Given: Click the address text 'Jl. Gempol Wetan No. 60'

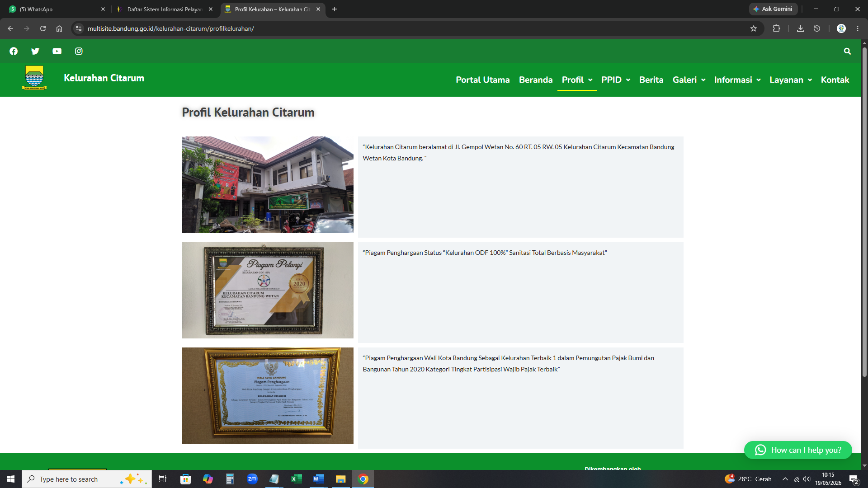Looking at the screenshot, I should 488,147.
